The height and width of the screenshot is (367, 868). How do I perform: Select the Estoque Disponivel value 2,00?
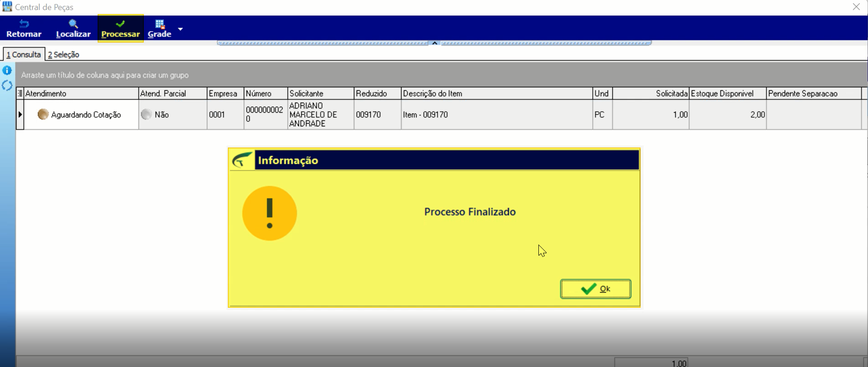coord(728,114)
